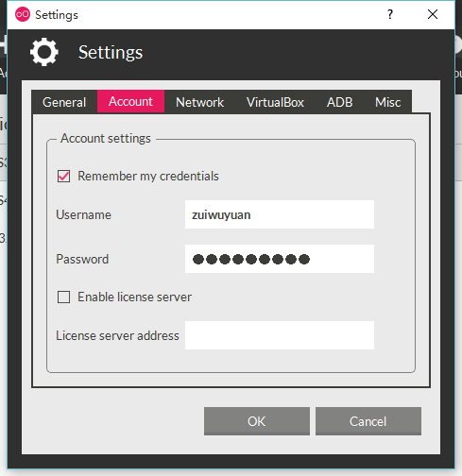The height and width of the screenshot is (476, 462).
Task: Switch to the General tab
Action: [64, 102]
